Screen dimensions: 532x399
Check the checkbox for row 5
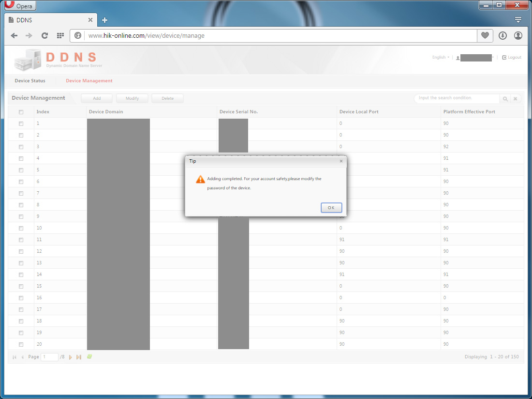[x=21, y=170]
